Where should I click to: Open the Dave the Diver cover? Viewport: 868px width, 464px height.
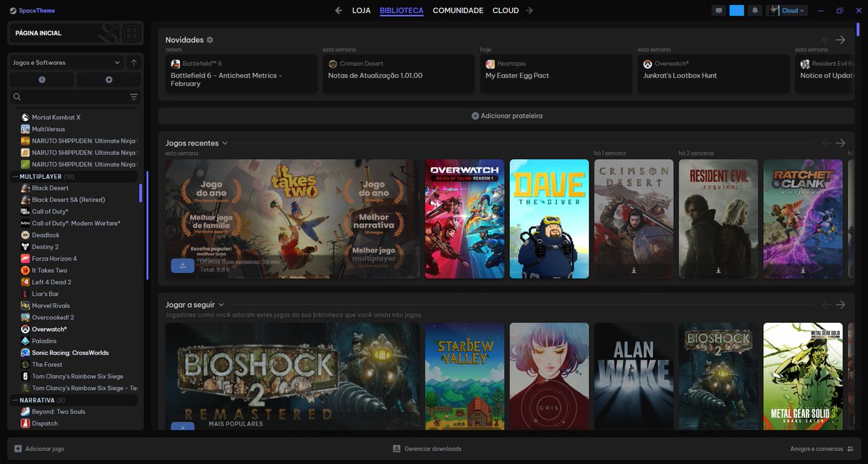549,219
